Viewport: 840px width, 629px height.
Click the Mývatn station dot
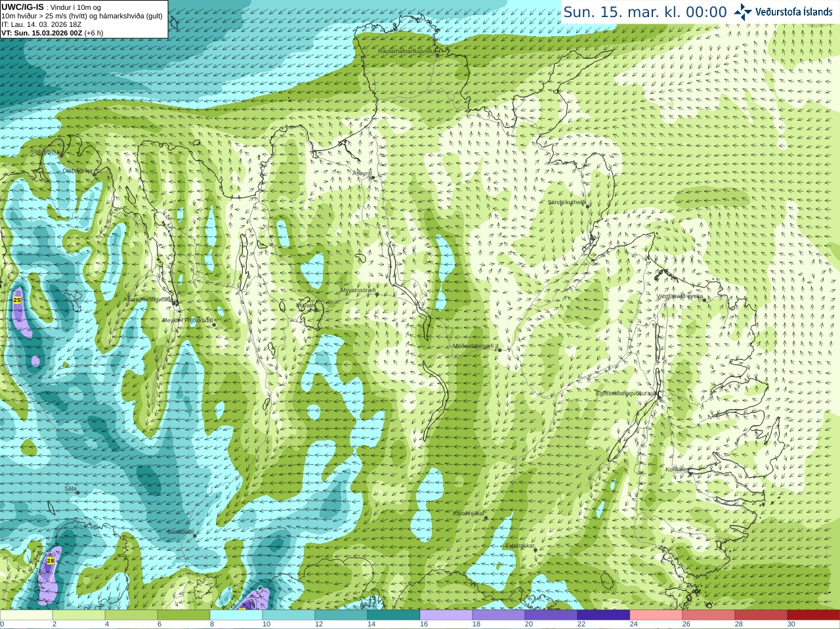(317, 309)
